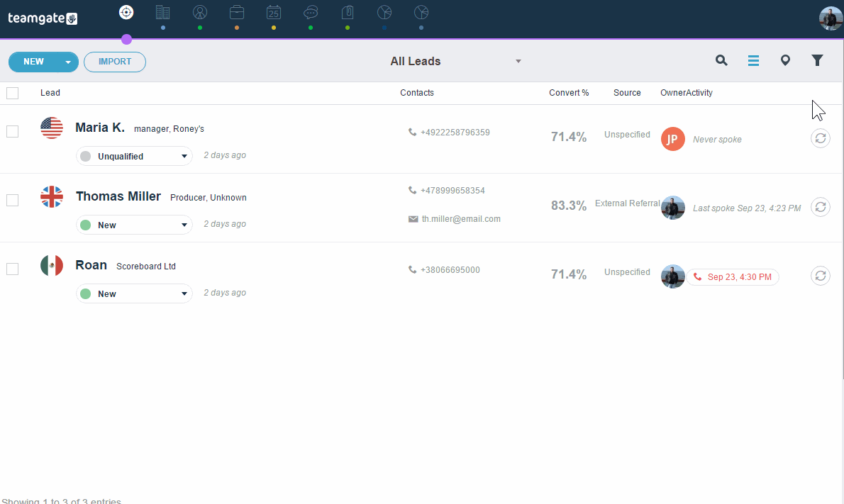Check the select-all checkbox in table header
Screen dimensions: 844x504
(x=12, y=93)
